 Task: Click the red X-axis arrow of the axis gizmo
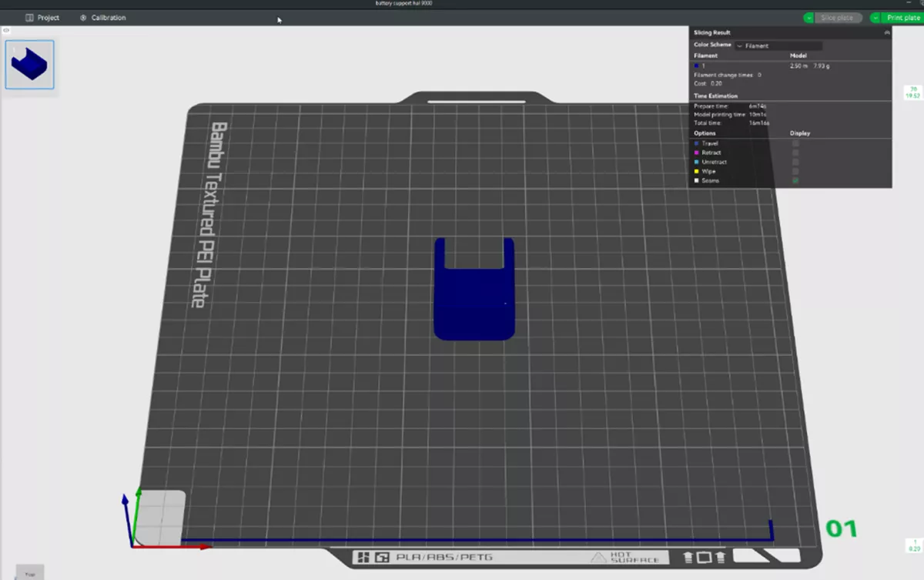point(203,547)
